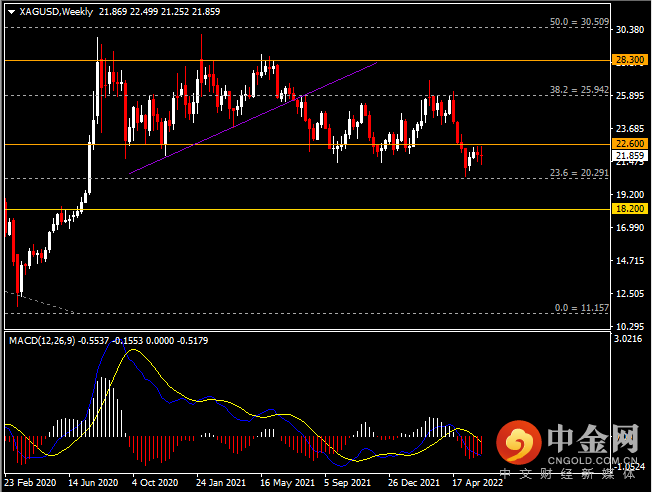Click the CNGOLD.COM.CN watermark text
This screenshot has width=653, height=492.
[x=592, y=460]
